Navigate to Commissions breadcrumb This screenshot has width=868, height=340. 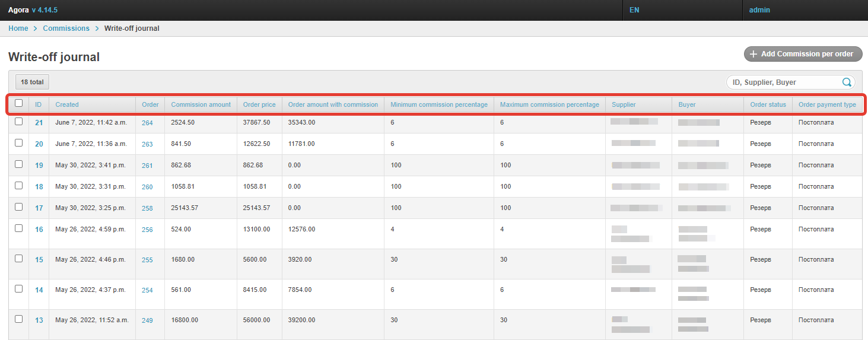[x=66, y=28]
